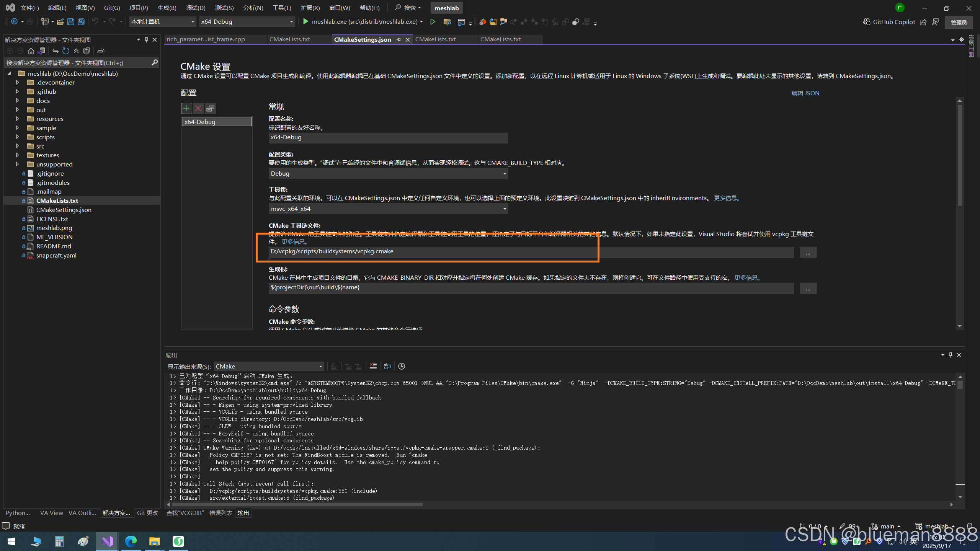Toggle pin on CMakeSettings.json tab
This screenshot has width=980, height=551.
tap(399, 39)
